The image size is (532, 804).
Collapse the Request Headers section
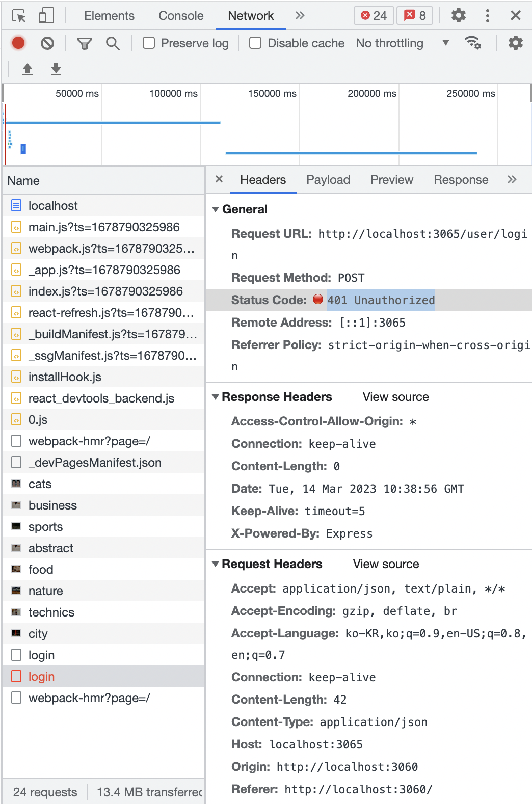[216, 564]
